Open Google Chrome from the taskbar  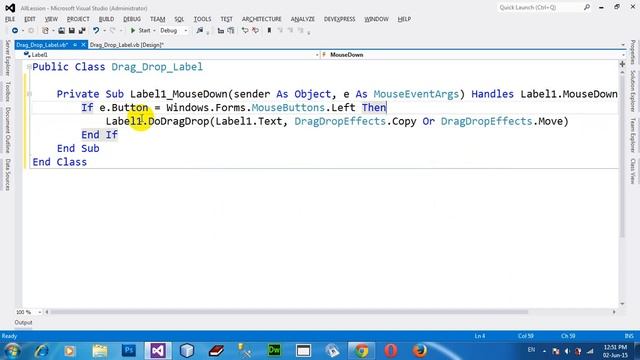[361, 351]
